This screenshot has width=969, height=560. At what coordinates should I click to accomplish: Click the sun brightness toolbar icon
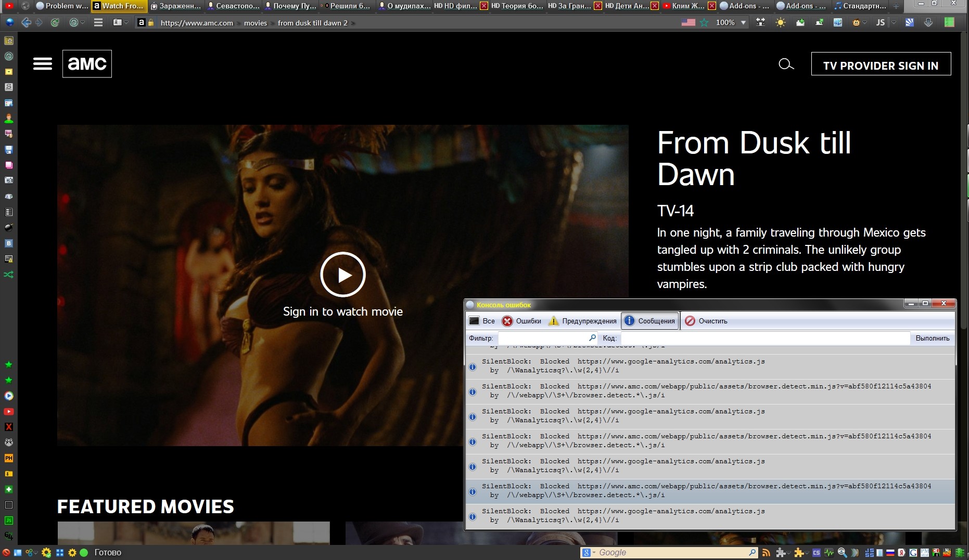click(x=780, y=22)
